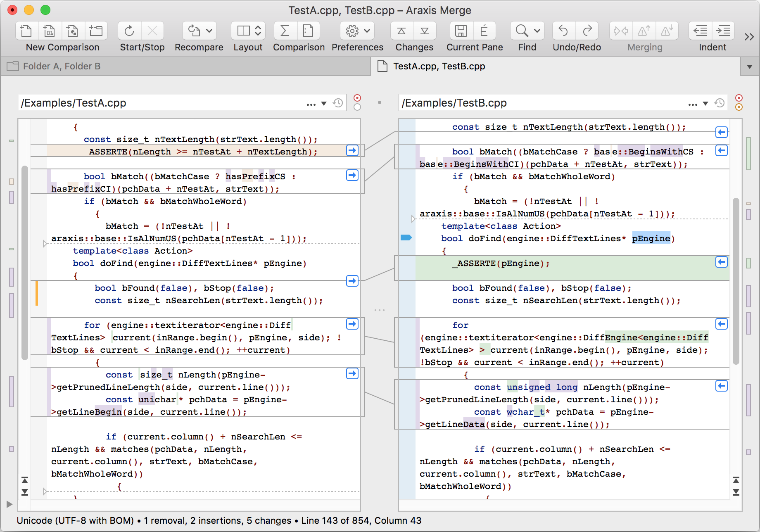Click the Redo arrow icon

click(587, 31)
